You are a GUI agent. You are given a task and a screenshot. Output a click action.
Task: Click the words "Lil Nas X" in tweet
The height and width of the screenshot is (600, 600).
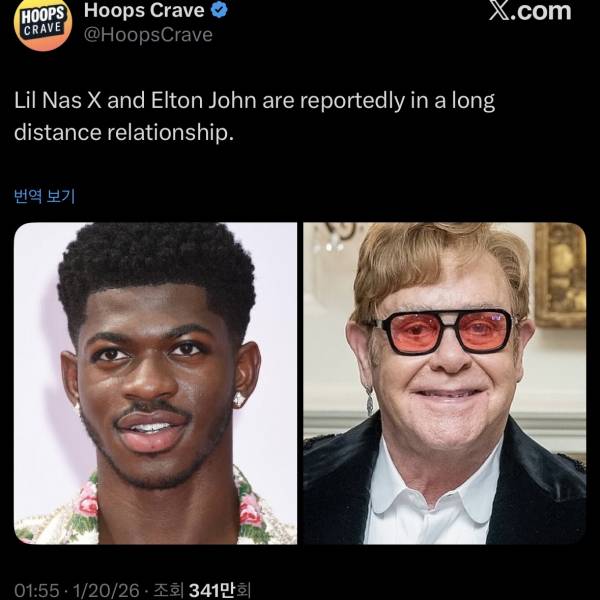coord(58,101)
